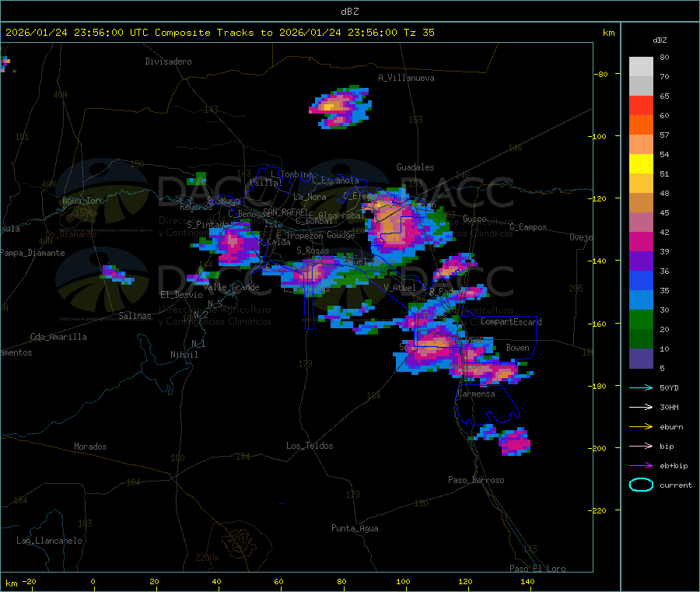Screen dimensions: 700x592
Task: Click the 'Tz 35' header value
Action: [418, 33]
